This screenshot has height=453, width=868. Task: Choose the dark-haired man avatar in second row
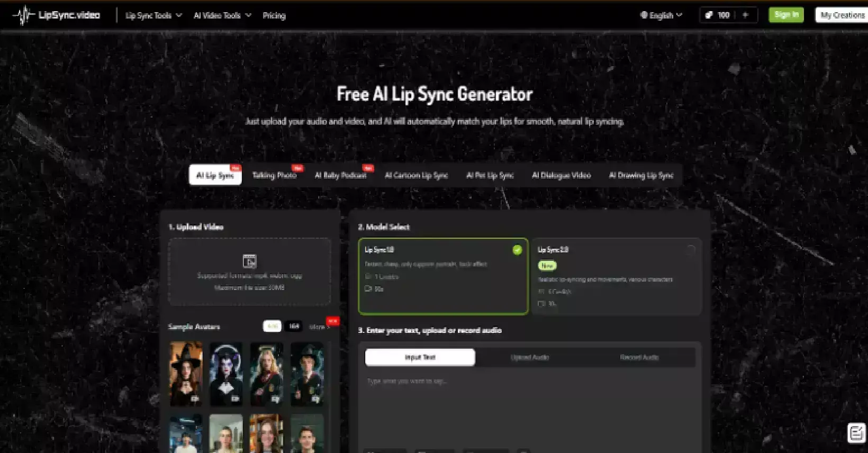click(307, 433)
